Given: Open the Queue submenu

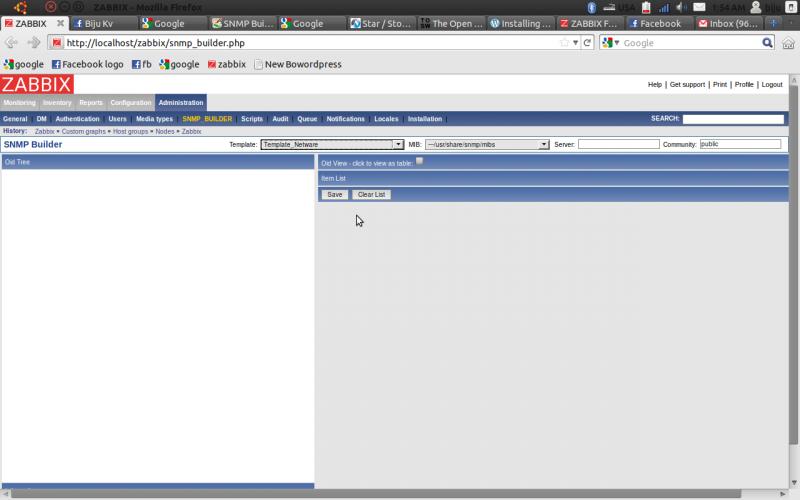Looking at the screenshot, I should click(307, 119).
